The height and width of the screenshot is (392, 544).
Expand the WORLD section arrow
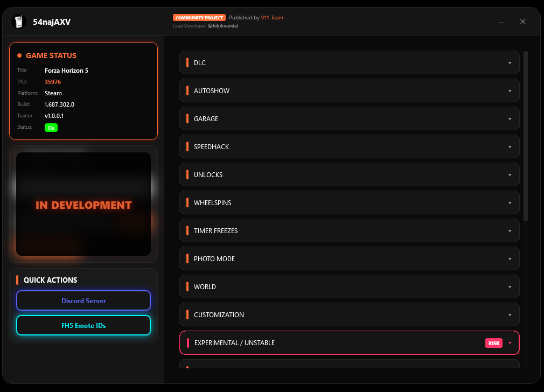pyautogui.click(x=510, y=287)
